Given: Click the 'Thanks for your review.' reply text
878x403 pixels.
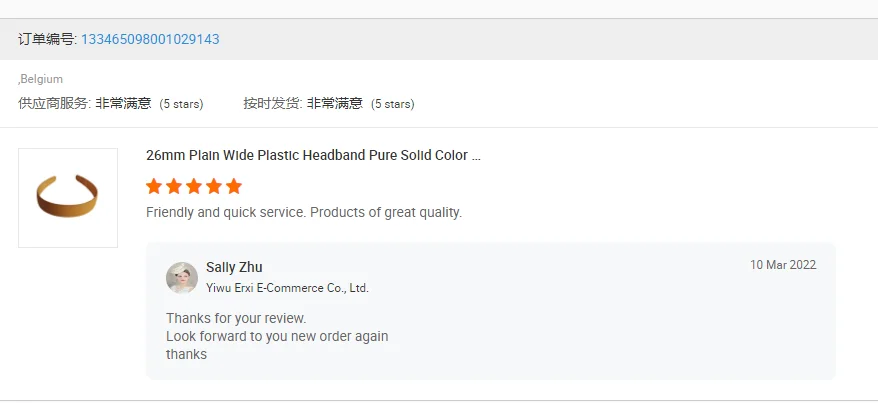Looking at the screenshot, I should point(236,318).
